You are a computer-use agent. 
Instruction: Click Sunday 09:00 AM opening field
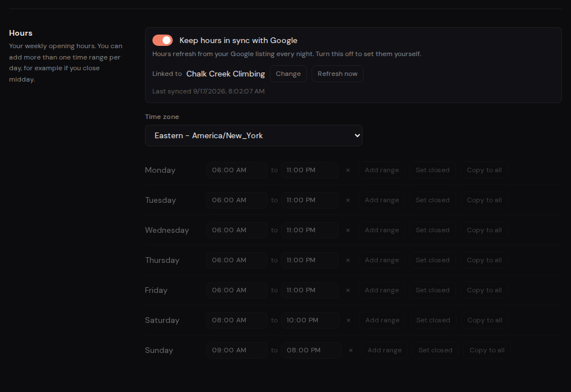coord(237,350)
